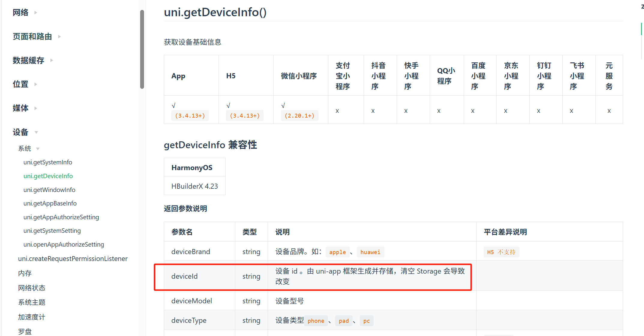Click the uni.getDeviceInfo() page heading

point(215,12)
